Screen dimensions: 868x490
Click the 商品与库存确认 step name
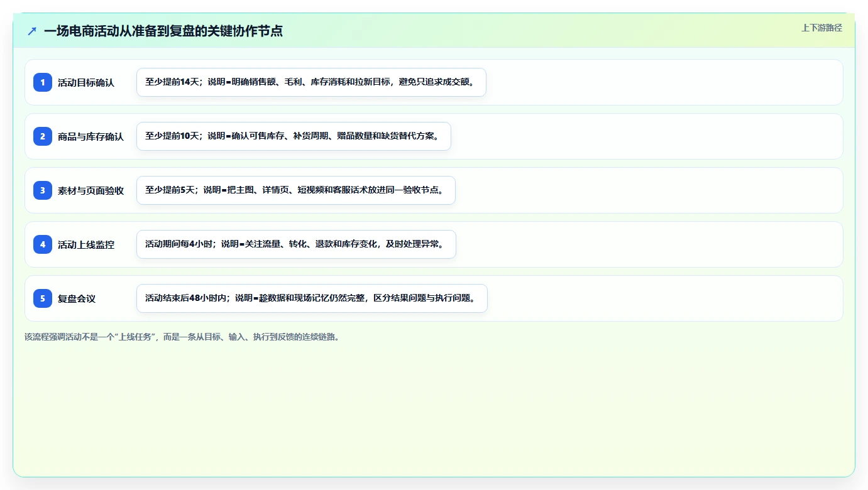[91, 136]
